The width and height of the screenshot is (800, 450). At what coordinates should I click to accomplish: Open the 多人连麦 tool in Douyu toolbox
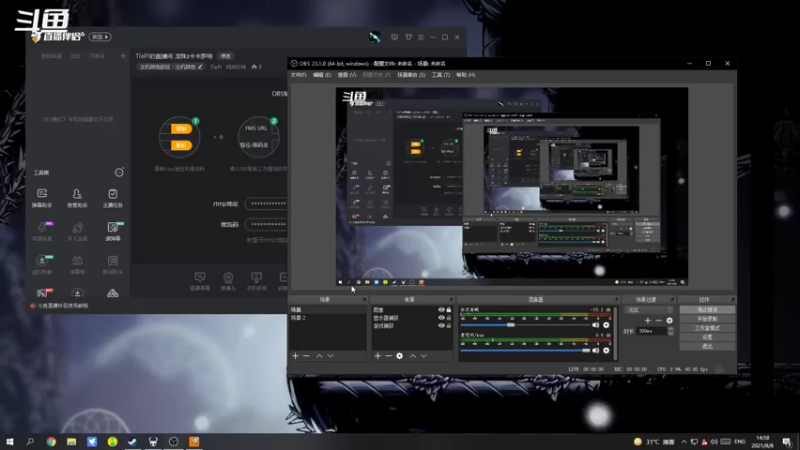[77, 231]
